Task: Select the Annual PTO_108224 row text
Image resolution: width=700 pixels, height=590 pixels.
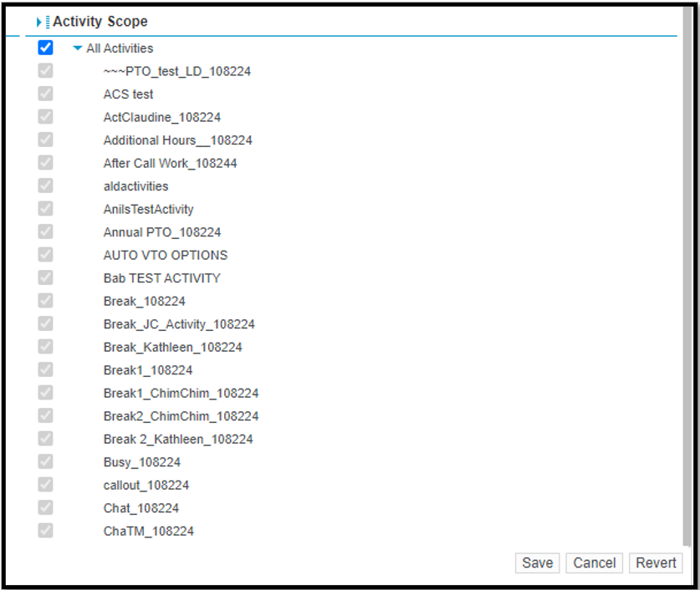Action: (x=162, y=232)
